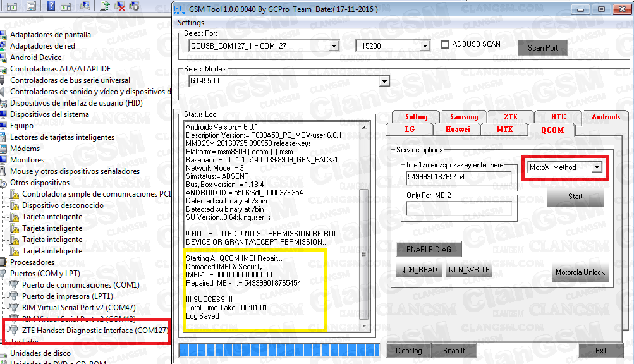Screen dimensions: 634x364
Task: Click the Scan Port button
Action: (542, 48)
